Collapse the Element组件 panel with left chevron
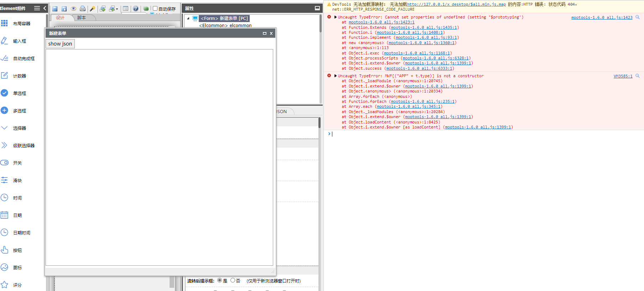This screenshot has width=644, height=291. [x=45, y=8]
